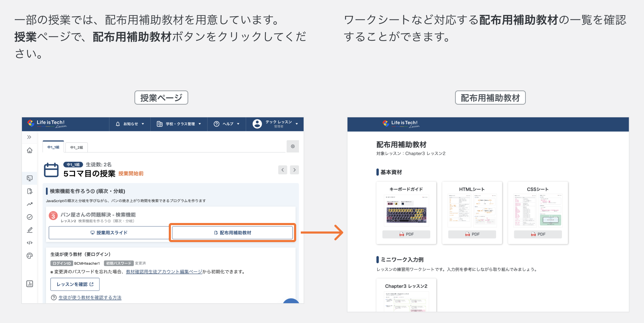Click the palette icon in the sidebar
644x323 pixels.
(30, 255)
